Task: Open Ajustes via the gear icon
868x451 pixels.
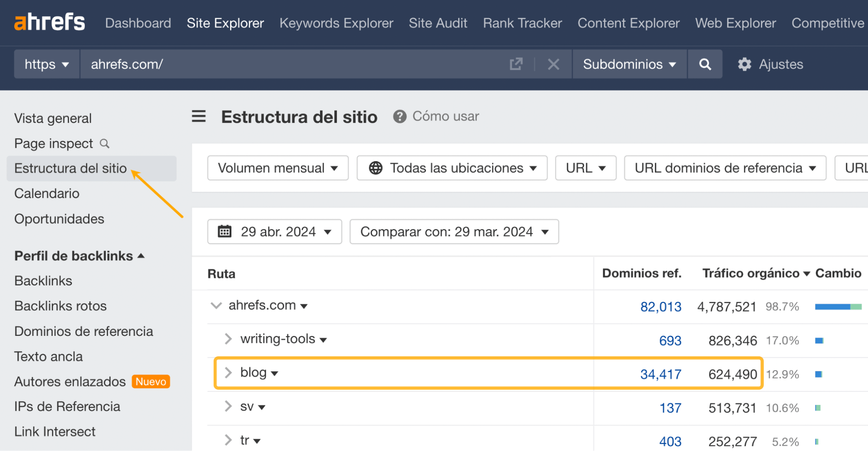Action: [744, 64]
